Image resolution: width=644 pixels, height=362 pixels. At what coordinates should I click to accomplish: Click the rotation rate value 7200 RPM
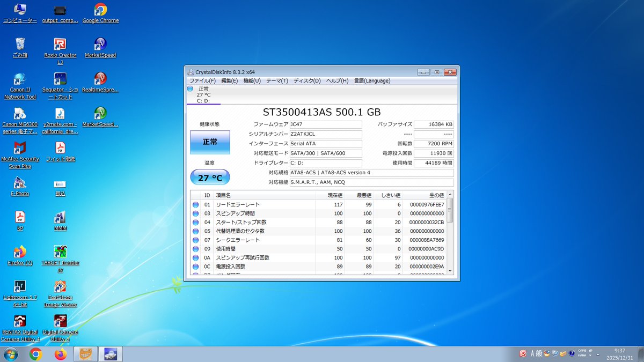click(434, 144)
